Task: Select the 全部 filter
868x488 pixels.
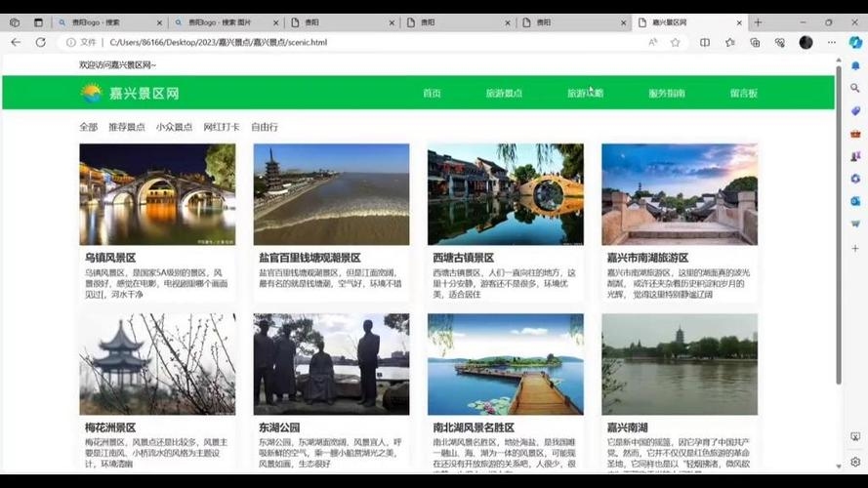Action: 89,127
